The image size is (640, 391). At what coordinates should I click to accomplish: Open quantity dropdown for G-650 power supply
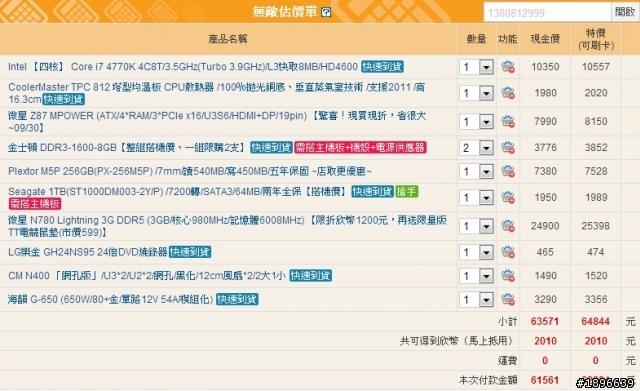tap(476, 300)
